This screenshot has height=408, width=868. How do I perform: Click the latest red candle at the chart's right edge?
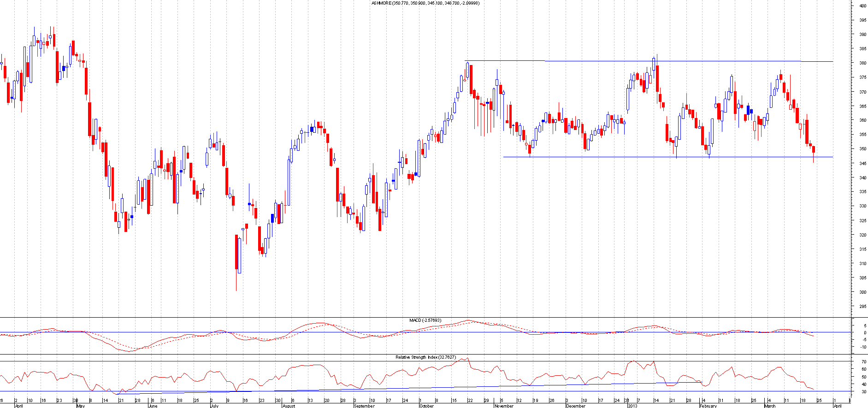[x=814, y=149]
